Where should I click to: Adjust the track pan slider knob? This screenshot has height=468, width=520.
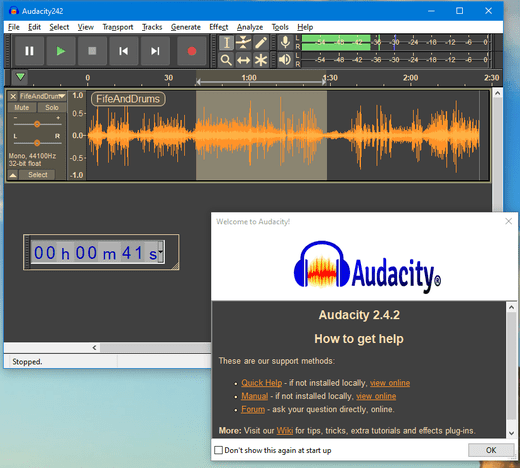coord(37,143)
